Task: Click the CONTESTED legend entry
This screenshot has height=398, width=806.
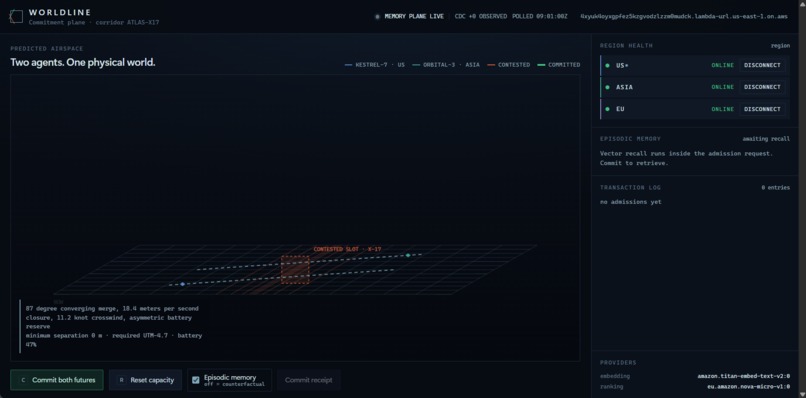Action: [508, 65]
